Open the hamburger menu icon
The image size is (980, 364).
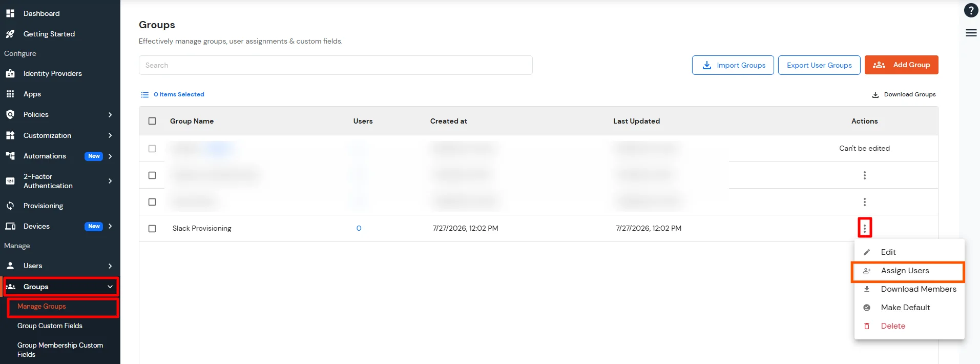[x=971, y=33]
